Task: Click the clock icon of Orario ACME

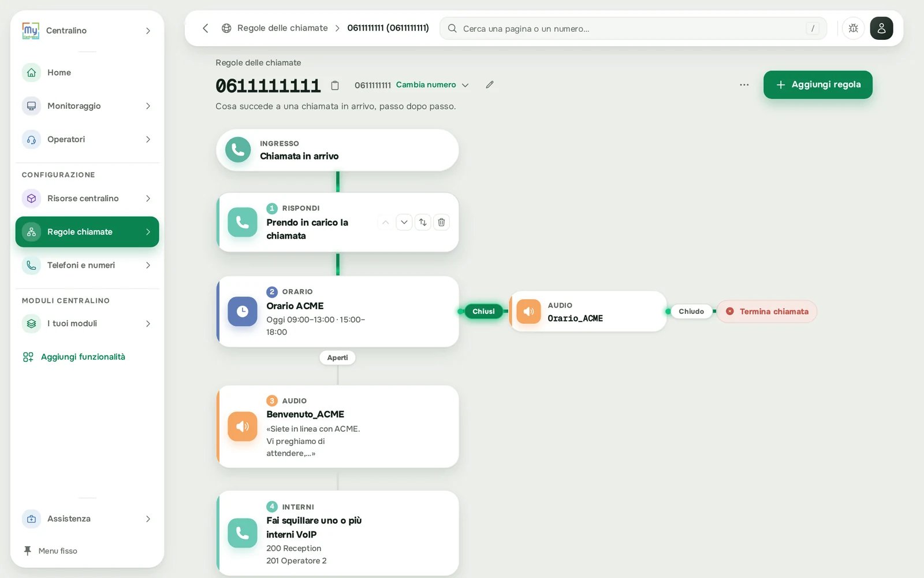Action: pyautogui.click(x=243, y=312)
